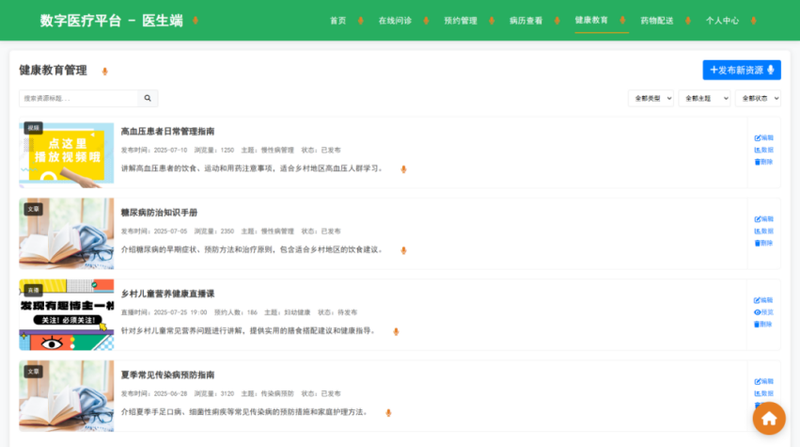Screen dimensions: 800x447
Task: Click the microphone icon after 病历查看
Action: 557,20
